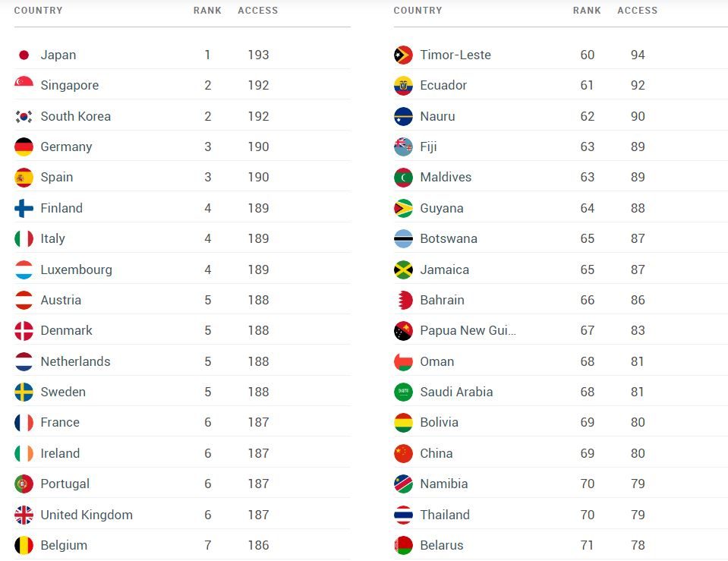The width and height of the screenshot is (728, 561).
Task: Open the Thailand country entry
Action: point(445,515)
